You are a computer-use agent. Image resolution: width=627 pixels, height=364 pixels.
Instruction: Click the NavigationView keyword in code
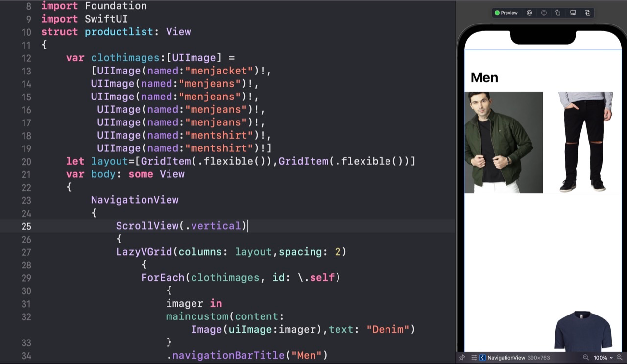click(x=135, y=200)
